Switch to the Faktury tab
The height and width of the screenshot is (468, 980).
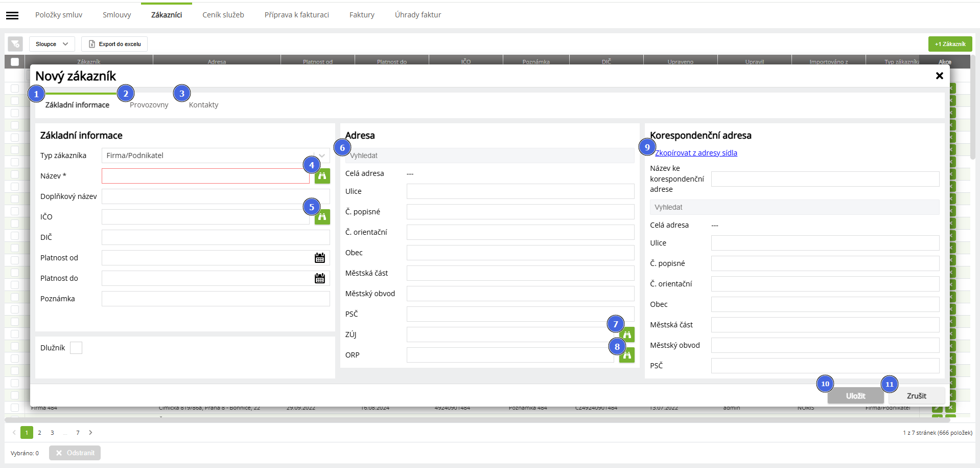(x=362, y=15)
